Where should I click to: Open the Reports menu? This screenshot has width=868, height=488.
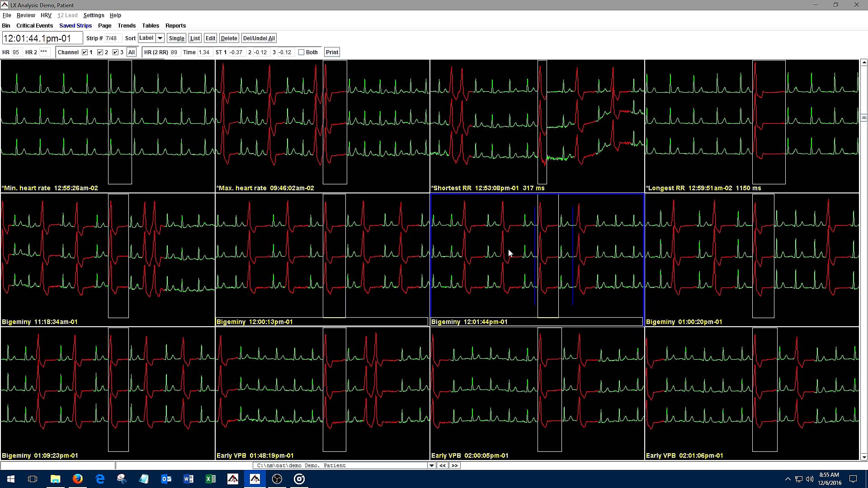coord(175,26)
